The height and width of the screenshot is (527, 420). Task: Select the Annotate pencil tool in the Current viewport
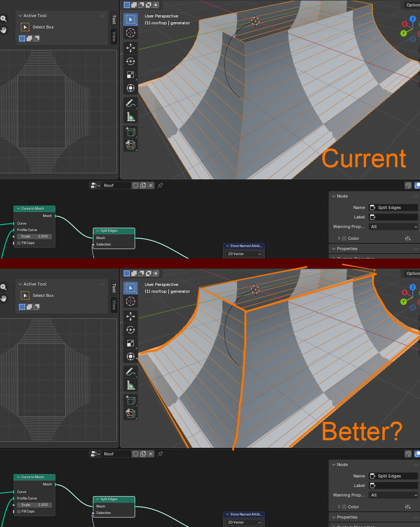(131, 103)
